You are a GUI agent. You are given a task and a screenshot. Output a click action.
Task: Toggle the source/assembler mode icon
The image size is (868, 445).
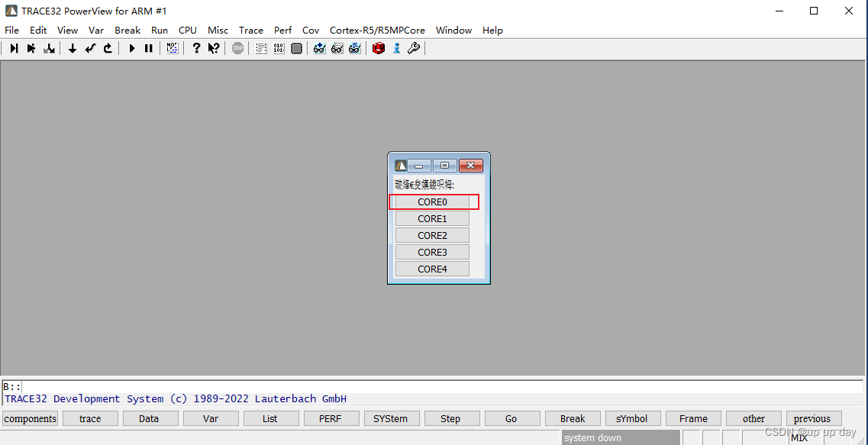coord(173,48)
